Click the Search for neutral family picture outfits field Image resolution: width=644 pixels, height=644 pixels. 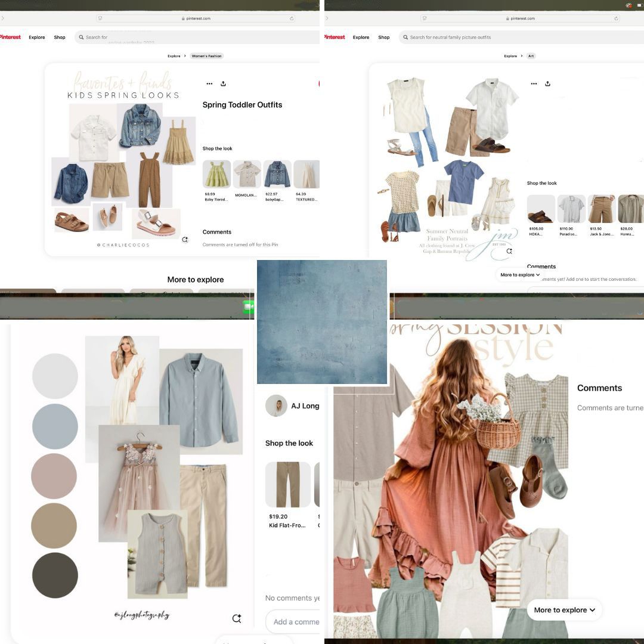(521, 37)
